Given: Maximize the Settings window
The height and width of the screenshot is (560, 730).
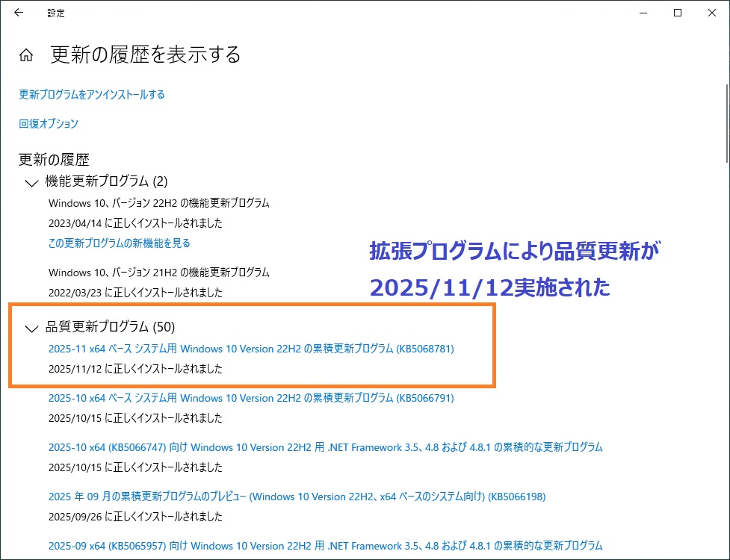Looking at the screenshot, I should (678, 13).
